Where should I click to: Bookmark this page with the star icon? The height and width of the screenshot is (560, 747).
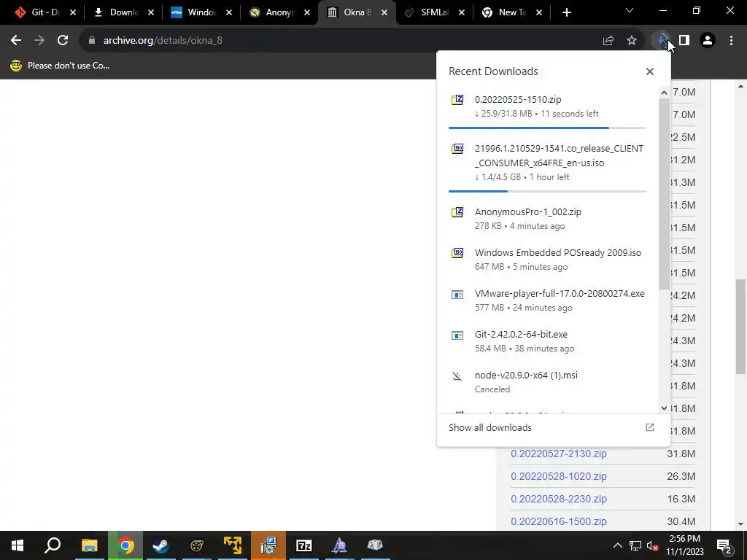(632, 41)
